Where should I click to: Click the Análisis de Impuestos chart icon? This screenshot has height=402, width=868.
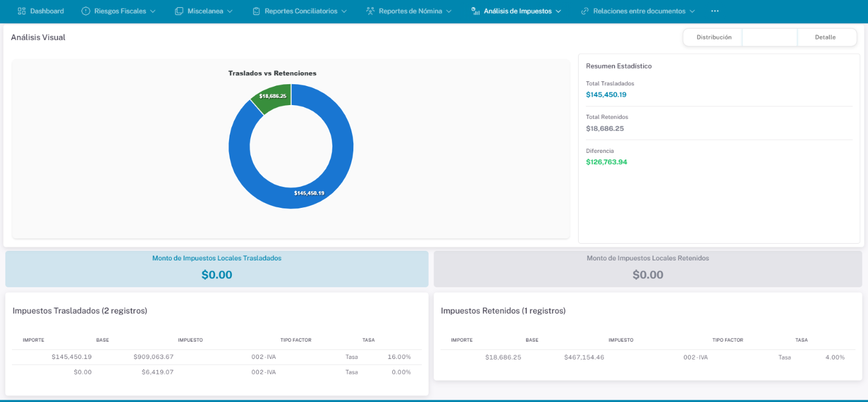click(x=475, y=11)
